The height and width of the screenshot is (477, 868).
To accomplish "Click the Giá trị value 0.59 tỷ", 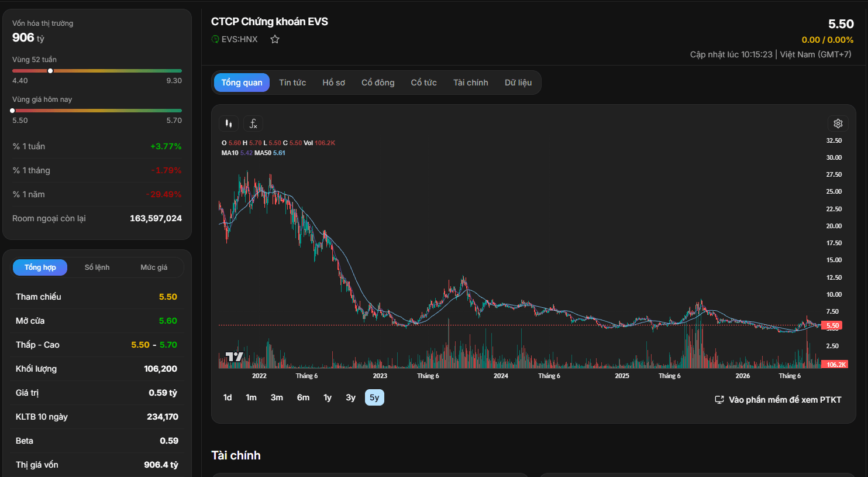I will 163,393.
